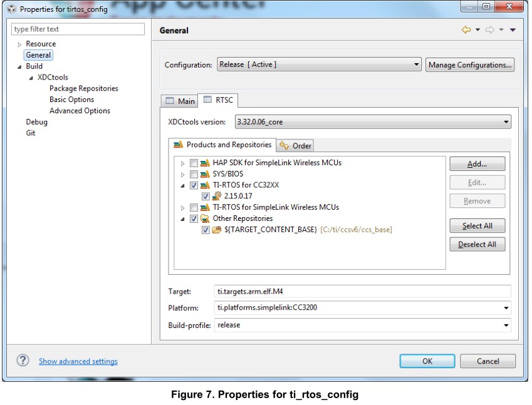The image size is (532, 405).
Task: Uncheck TI-RTOS for CC32XX
Action: pos(194,185)
